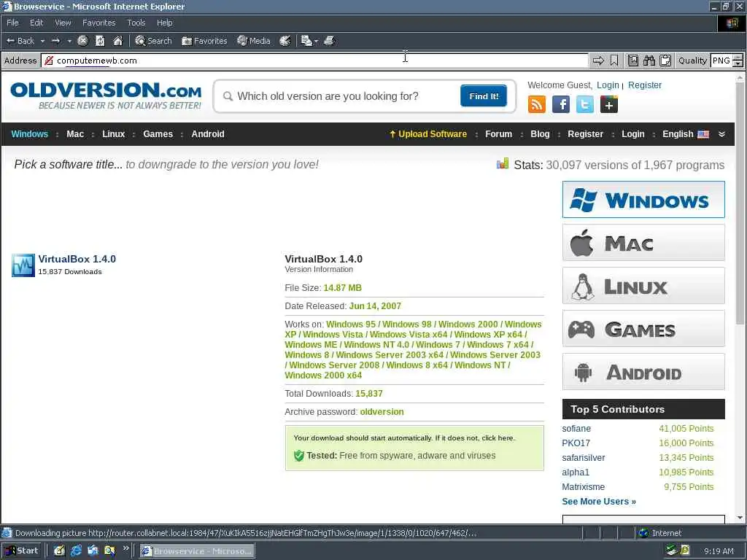747x560 pixels.
Task: Expand the Mail button dropdown arrow
Action: point(316,41)
